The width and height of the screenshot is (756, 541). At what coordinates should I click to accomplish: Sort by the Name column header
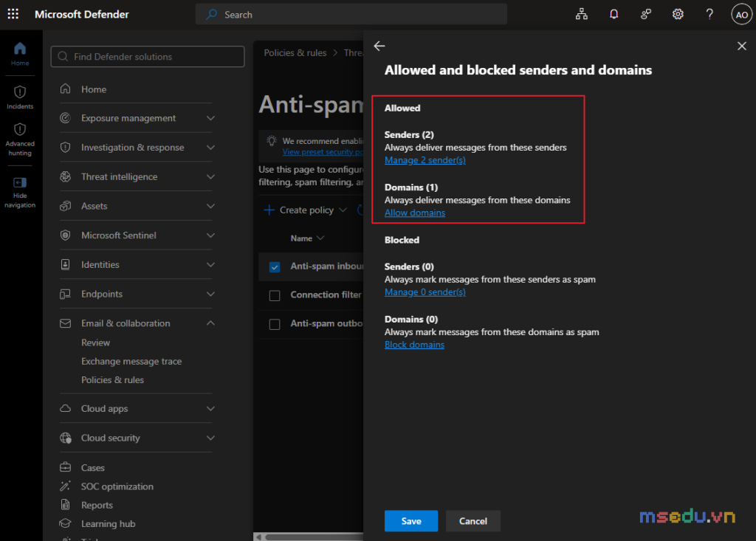pyautogui.click(x=307, y=238)
